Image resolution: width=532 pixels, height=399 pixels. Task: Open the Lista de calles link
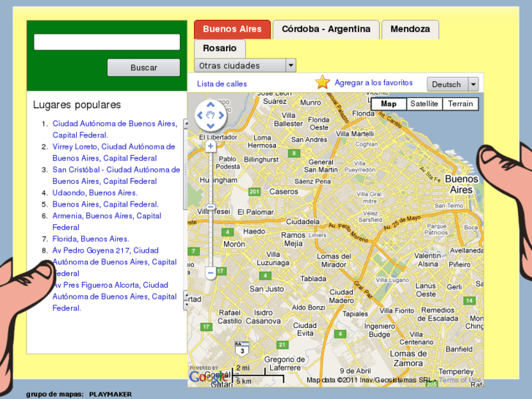222,84
